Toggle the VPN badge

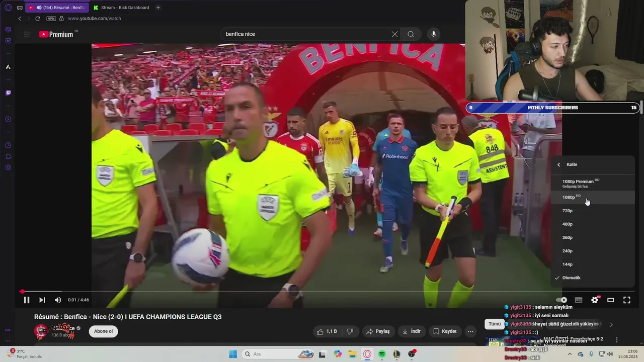click(51, 19)
